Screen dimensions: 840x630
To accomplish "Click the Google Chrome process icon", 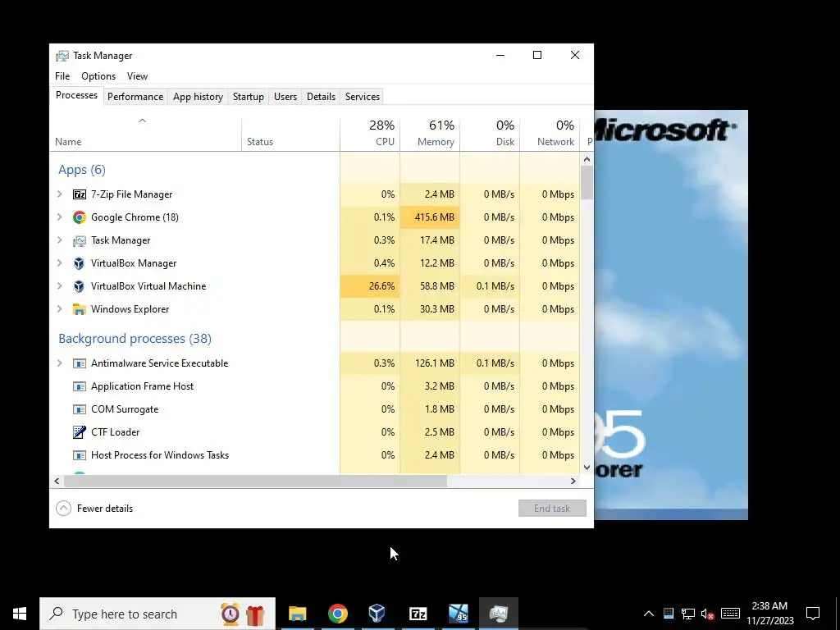I will point(80,217).
